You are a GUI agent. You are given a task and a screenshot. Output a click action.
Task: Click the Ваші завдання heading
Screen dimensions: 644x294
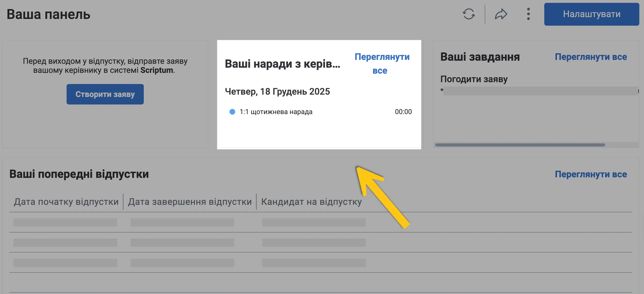tap(480, 57)
